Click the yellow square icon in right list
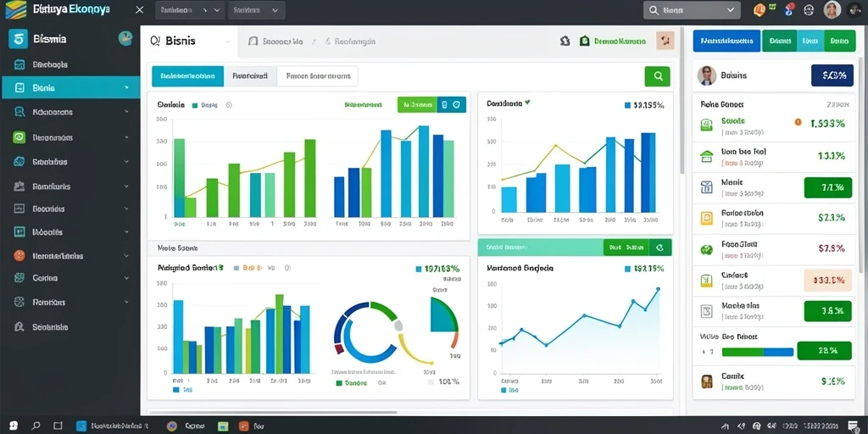 pyautogui.click(x=706, y=218)
